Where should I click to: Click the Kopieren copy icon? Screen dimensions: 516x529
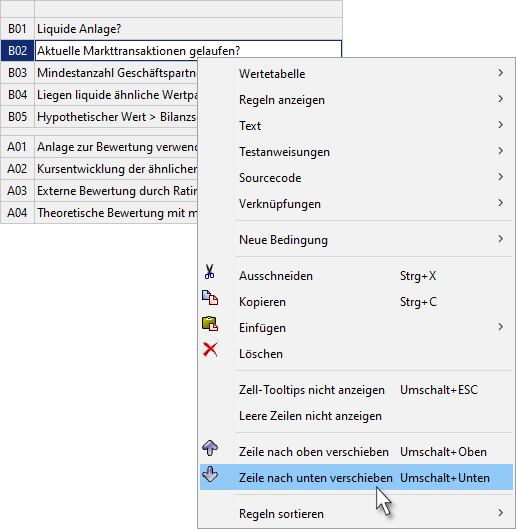[210, 298]
